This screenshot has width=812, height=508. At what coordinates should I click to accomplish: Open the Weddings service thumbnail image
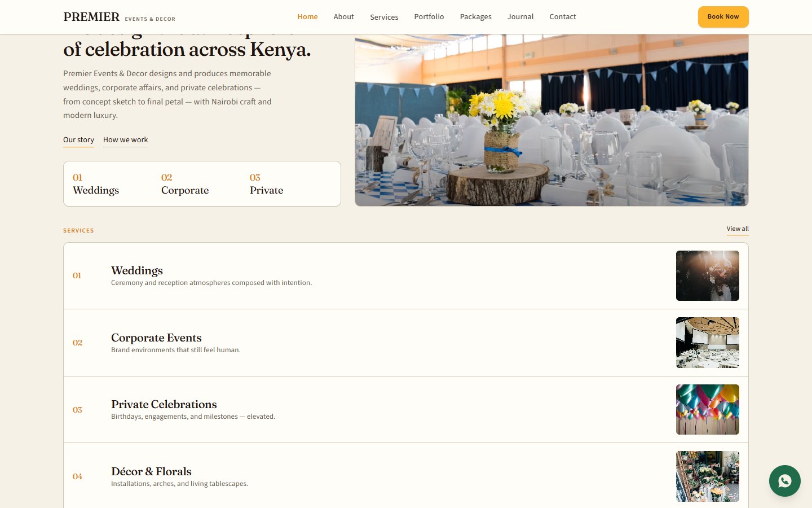coord(708,275)
